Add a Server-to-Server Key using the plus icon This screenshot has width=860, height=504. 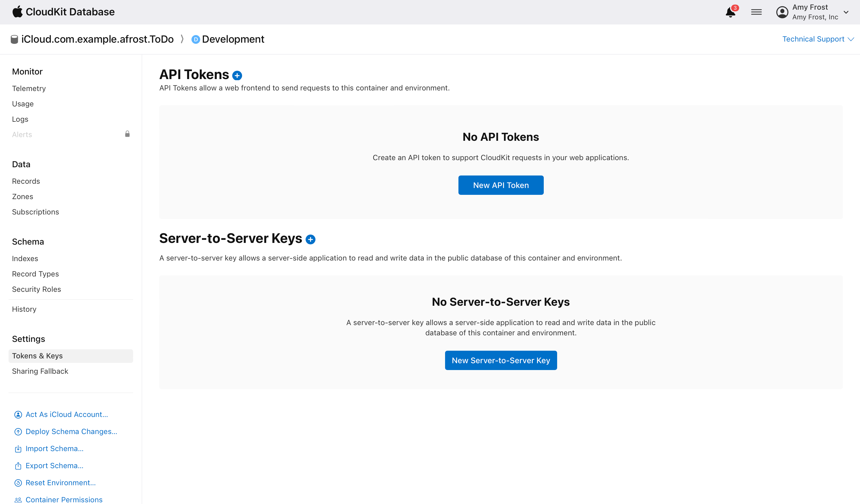click(x=311, y=239)
